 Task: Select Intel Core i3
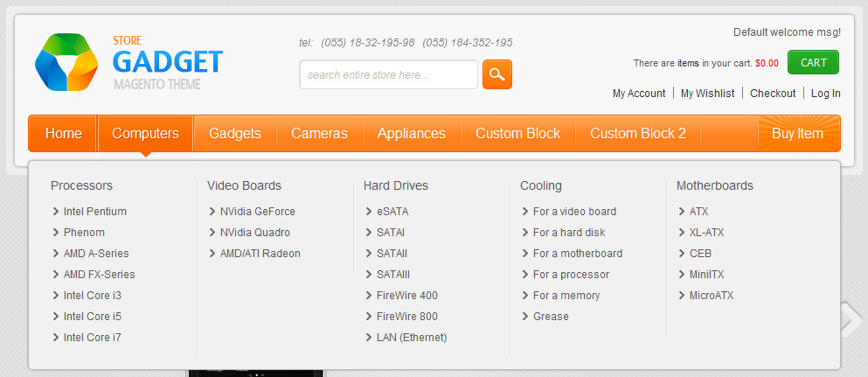click(x=93, y=296)
